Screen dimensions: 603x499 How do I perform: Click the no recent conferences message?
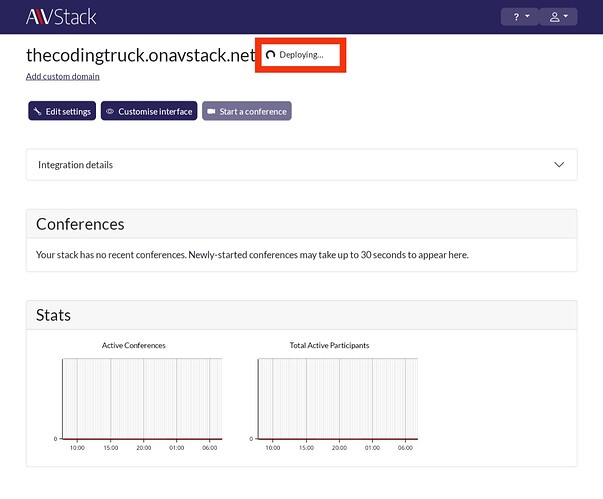point(252,255)
